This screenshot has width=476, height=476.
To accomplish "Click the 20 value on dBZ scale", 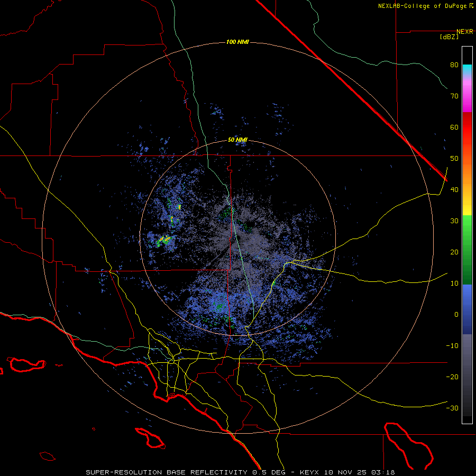I will (x=454, y=252).
